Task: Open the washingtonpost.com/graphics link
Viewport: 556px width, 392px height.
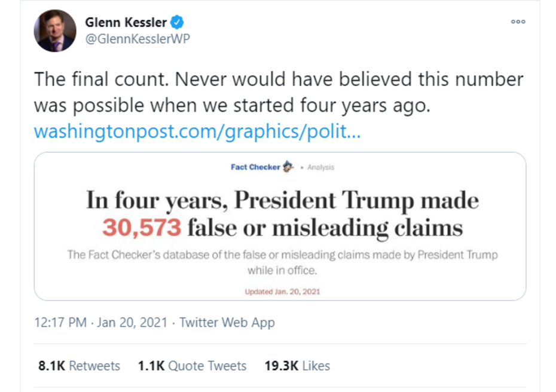Action: coord(197,131)
